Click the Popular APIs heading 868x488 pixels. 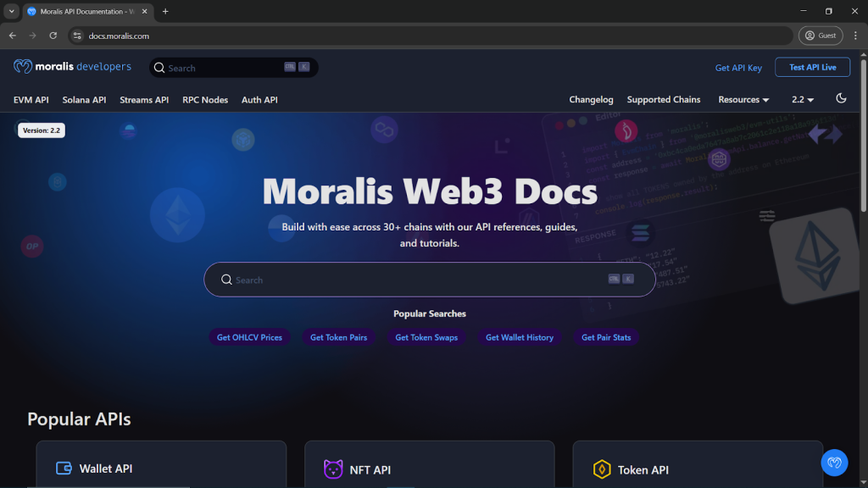[x=79, y=419]
